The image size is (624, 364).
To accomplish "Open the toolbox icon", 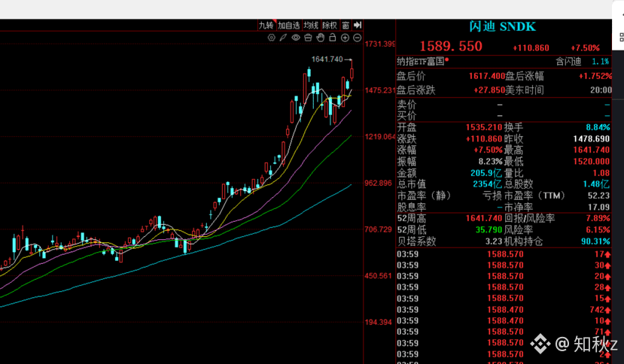I will (x=308, y=38).
